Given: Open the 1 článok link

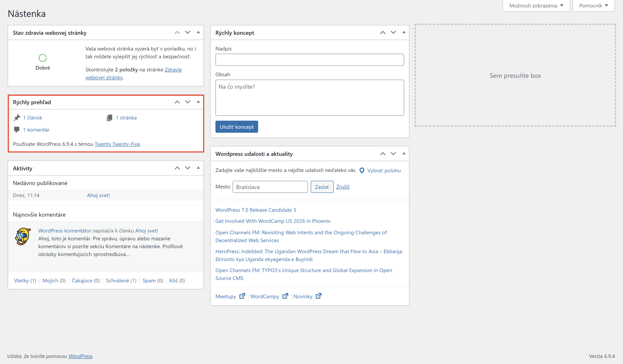Looking at the screenshot, I should click(x=32, y=118).
